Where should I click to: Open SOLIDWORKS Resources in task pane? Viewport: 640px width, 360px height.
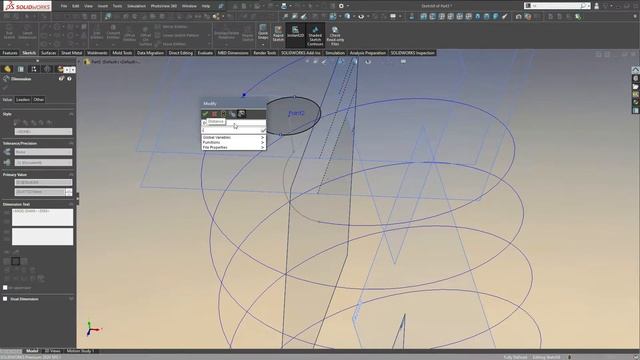(636, 70)
